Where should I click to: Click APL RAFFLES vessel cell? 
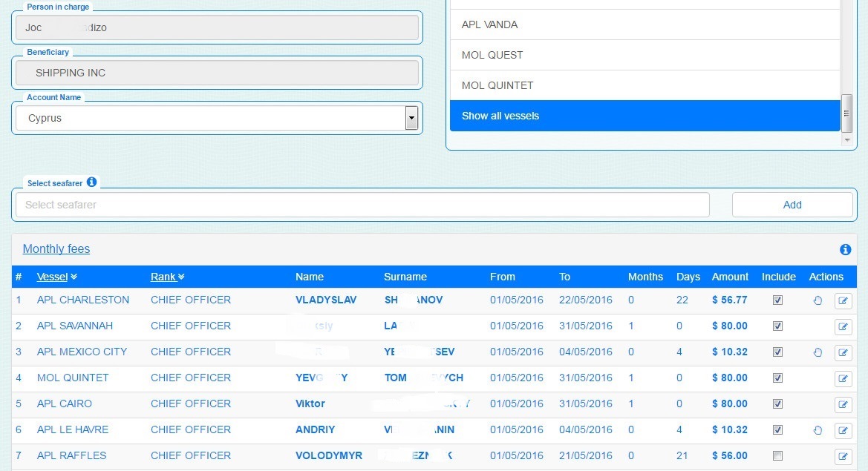(x=71, y=455)
